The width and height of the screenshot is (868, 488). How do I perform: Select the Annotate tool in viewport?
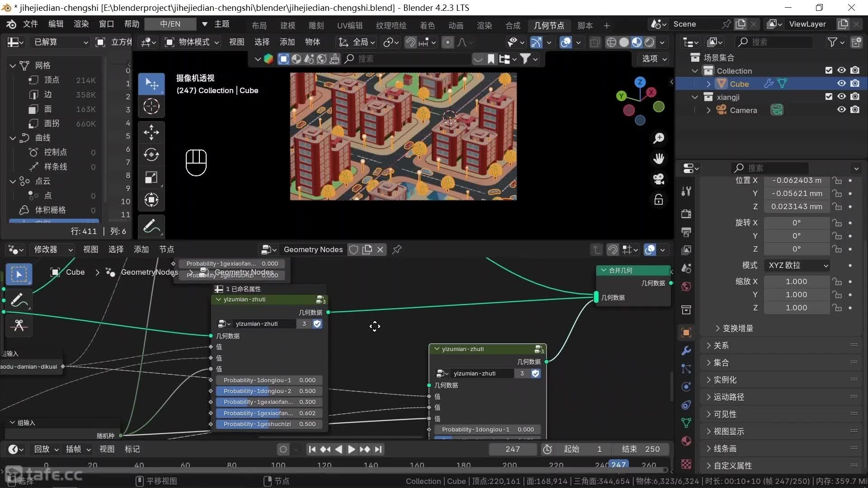point(151,226)
